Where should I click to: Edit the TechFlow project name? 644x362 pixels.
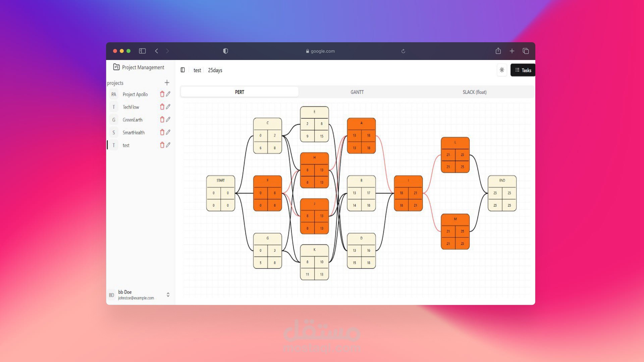168,107
